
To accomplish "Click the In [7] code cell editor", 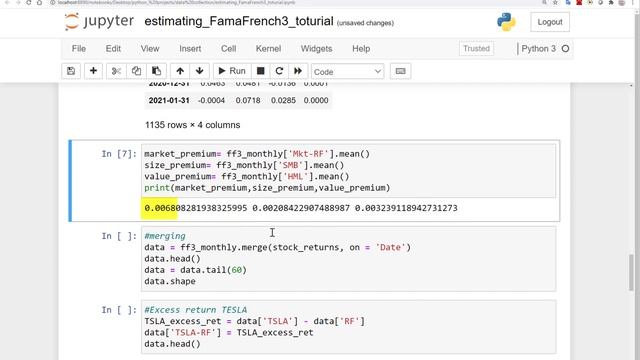I will (349, 171).
